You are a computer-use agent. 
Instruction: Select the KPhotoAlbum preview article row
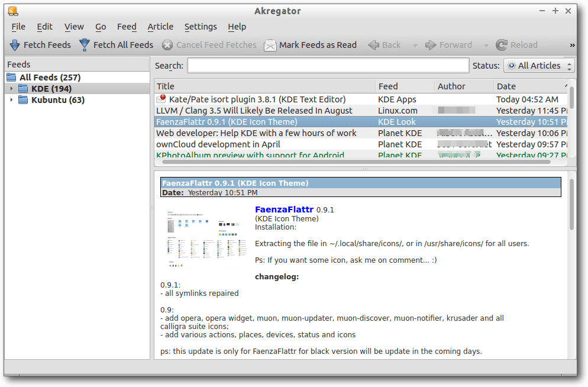(x=361, y=154)
